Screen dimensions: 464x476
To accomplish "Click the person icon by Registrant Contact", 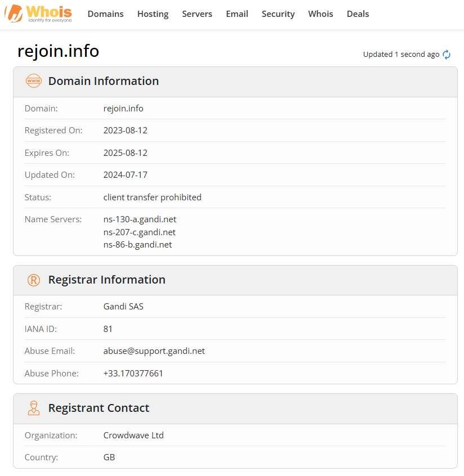I will [34, 408].
